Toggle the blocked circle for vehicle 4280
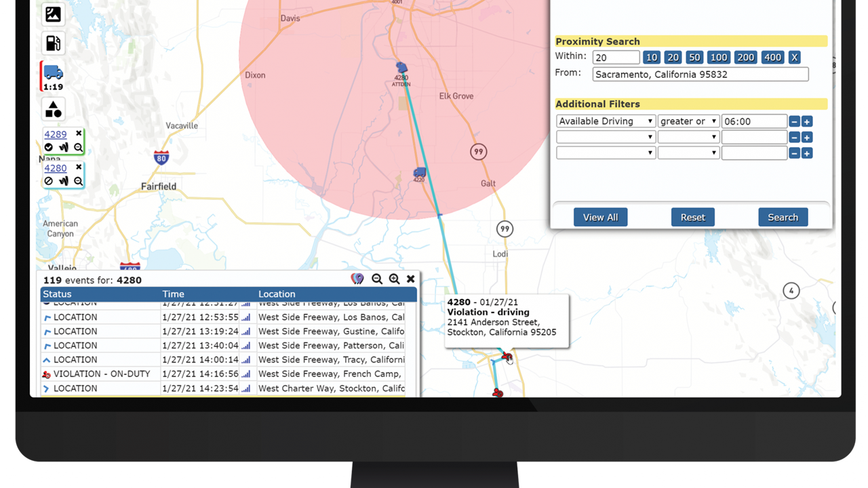868x488 pixels. point(49,181)
